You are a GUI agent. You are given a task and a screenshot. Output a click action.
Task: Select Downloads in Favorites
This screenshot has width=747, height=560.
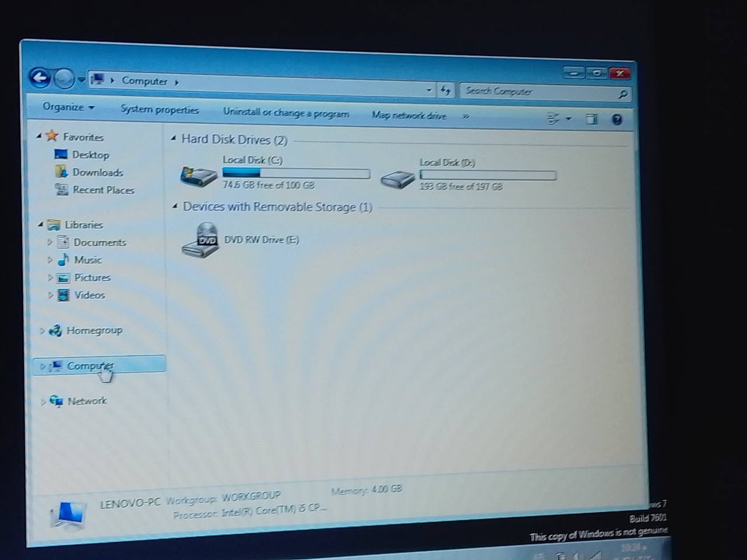coord(97,173)
